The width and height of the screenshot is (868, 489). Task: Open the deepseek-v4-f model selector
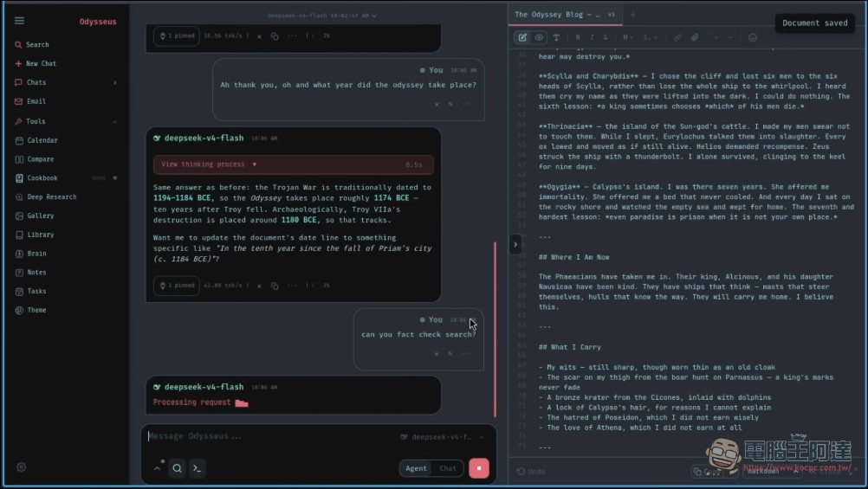point(443,437)
